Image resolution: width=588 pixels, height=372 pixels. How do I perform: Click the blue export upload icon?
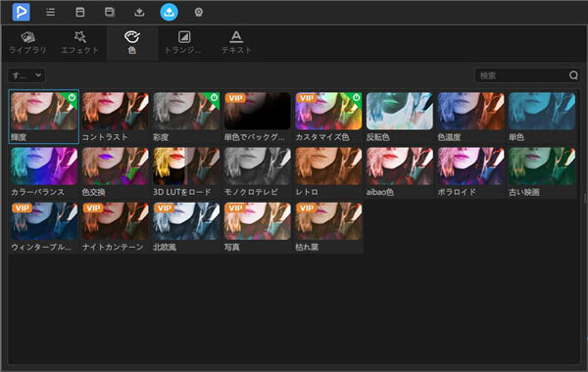coord(170,12)
